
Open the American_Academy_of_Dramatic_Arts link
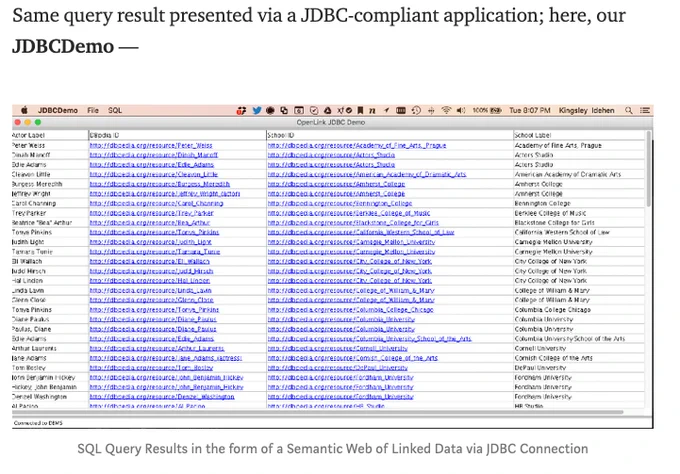point(367,174)
